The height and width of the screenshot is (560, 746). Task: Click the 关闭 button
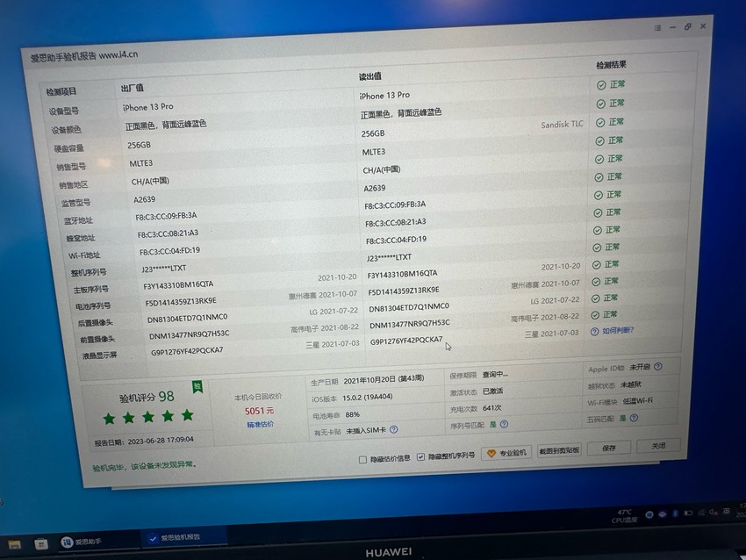pyautogui.click(x=658, y=445)
